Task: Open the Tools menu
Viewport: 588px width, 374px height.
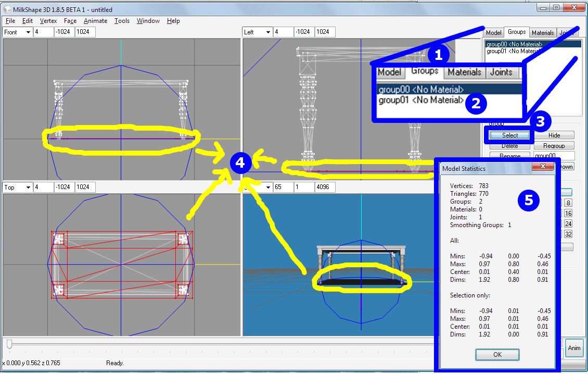Action: [122, 21]
